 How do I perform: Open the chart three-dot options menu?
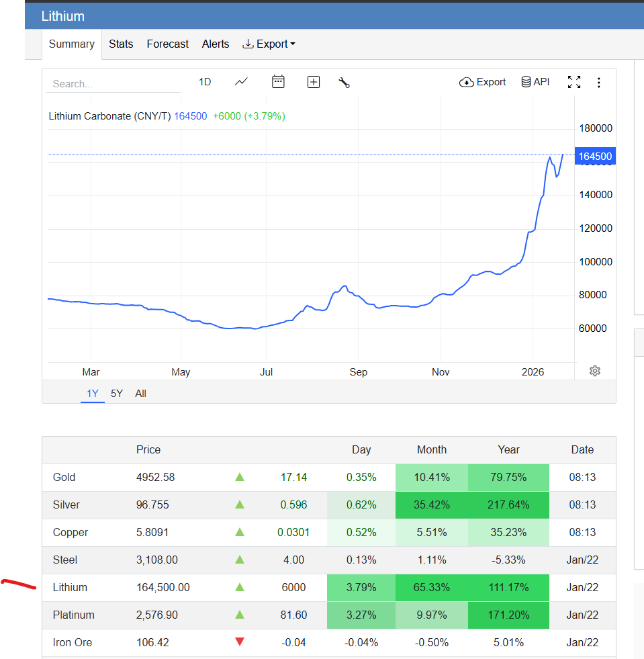(x=598, y=83)
